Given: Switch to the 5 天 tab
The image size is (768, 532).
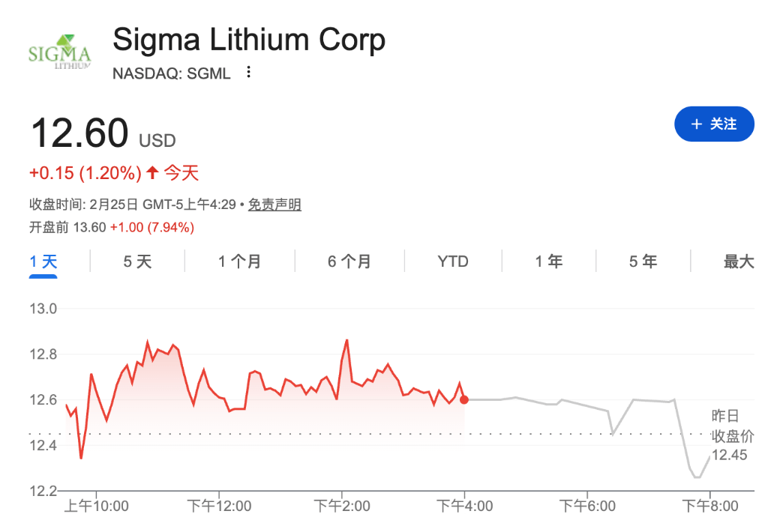Looking at the screenshot, I should click(137, 262).
